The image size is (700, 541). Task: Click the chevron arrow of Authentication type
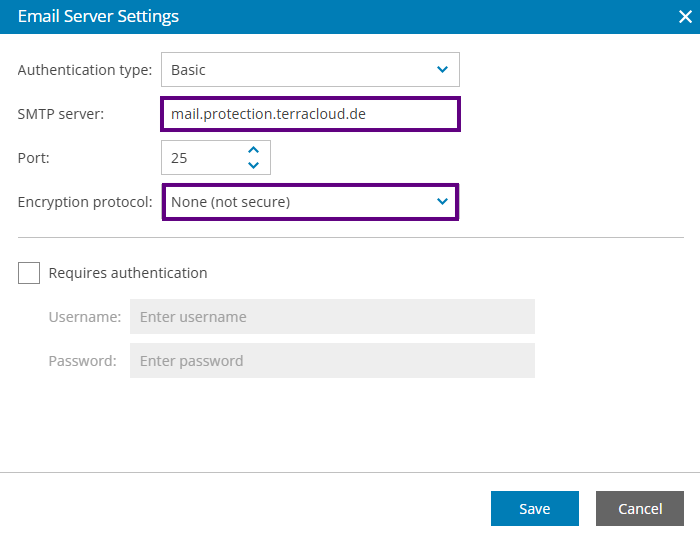coord(442,70)
